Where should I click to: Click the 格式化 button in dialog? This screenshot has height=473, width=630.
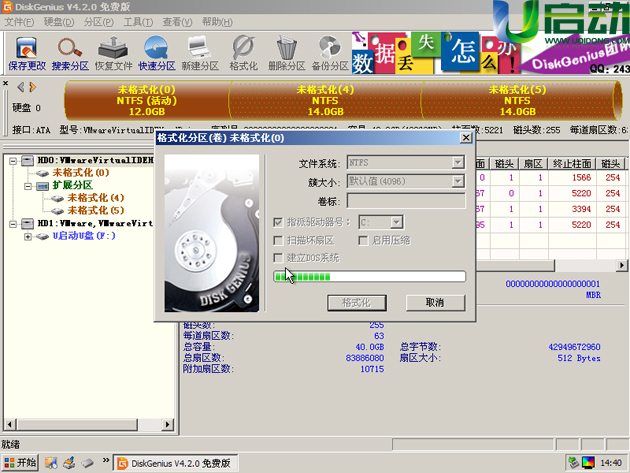357,303
